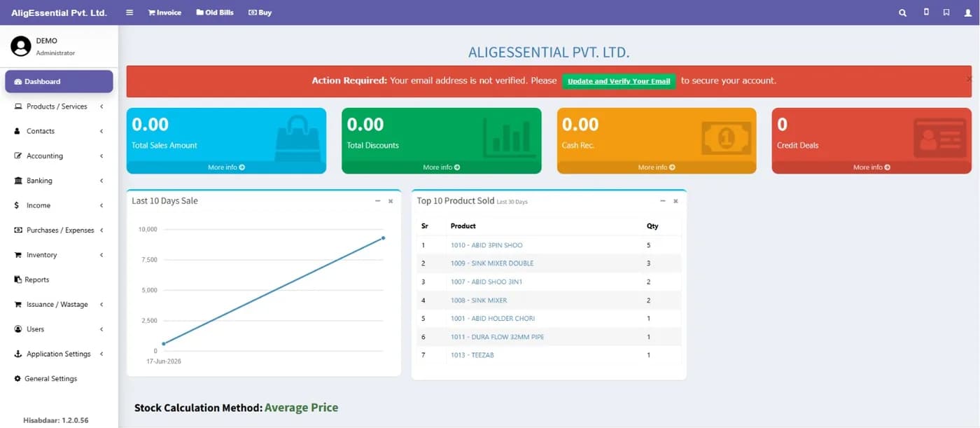
Task: Expand the Banking submenu arrow
Action: pos(101,181)
